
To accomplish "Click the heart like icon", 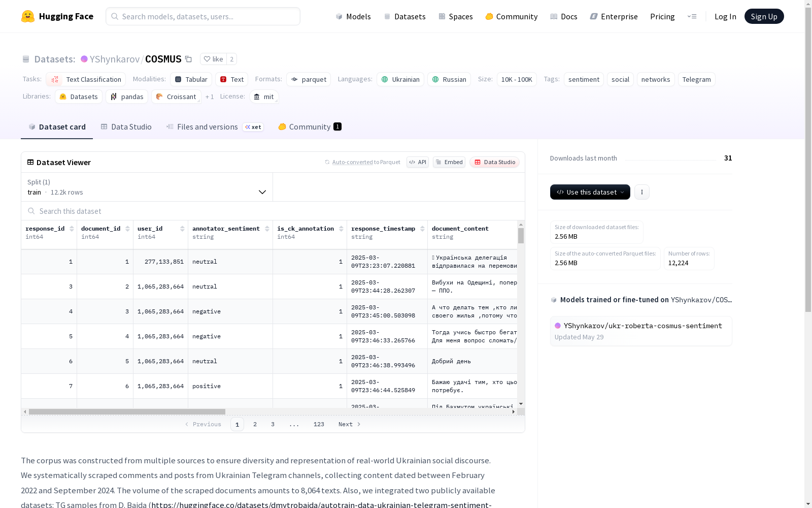I will pyautogui.click(x=207, y=59).
